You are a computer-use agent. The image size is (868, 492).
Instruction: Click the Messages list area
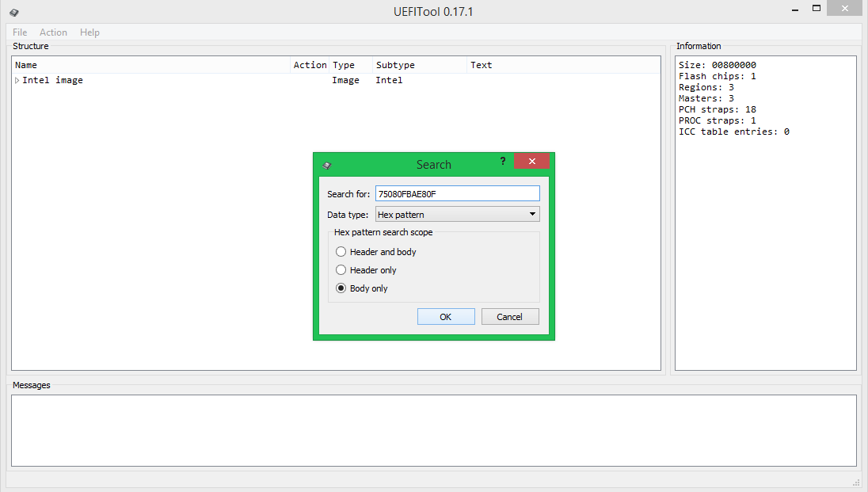click(x=433, y=430)
